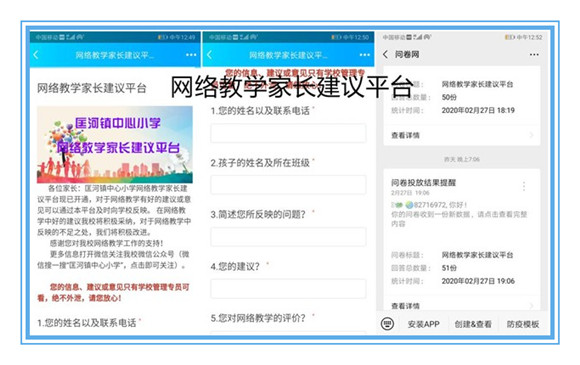This screenshot has width=580, height=365.
Task: Tap back arrow on middle phone screen
Action: click(x=210, y=55)
